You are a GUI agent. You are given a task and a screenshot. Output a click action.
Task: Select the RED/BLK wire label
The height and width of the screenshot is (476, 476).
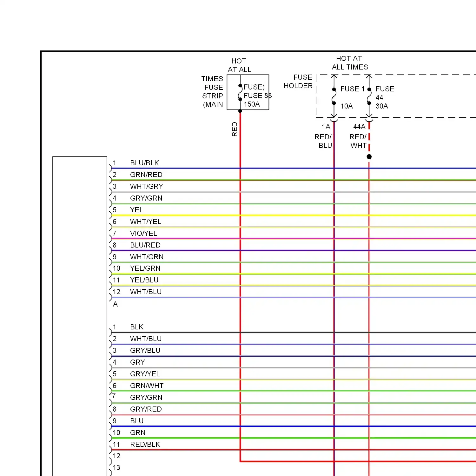point(145,444)
